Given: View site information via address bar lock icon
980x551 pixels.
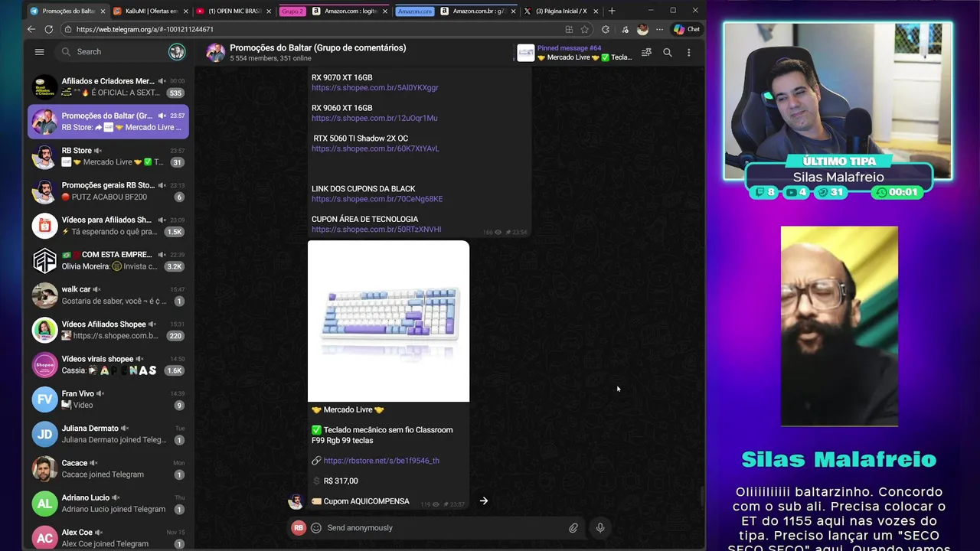Looking at the screenshot, I should 67,29.
